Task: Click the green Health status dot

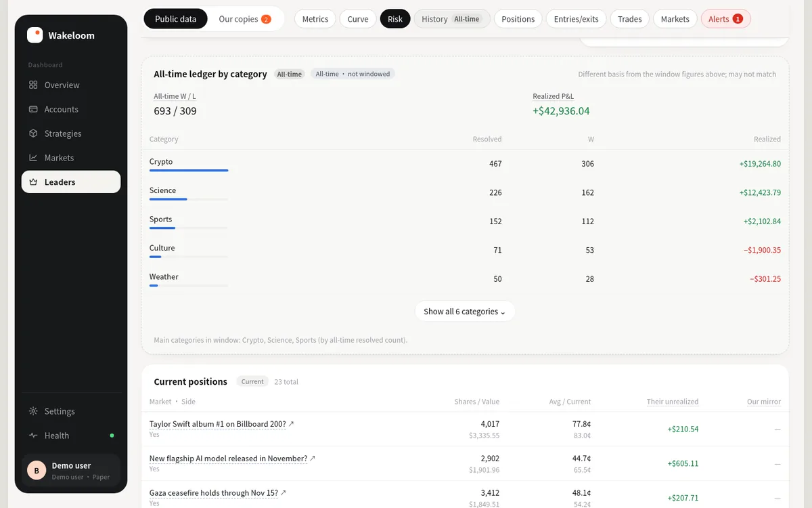Action: (x=112, y=436)
